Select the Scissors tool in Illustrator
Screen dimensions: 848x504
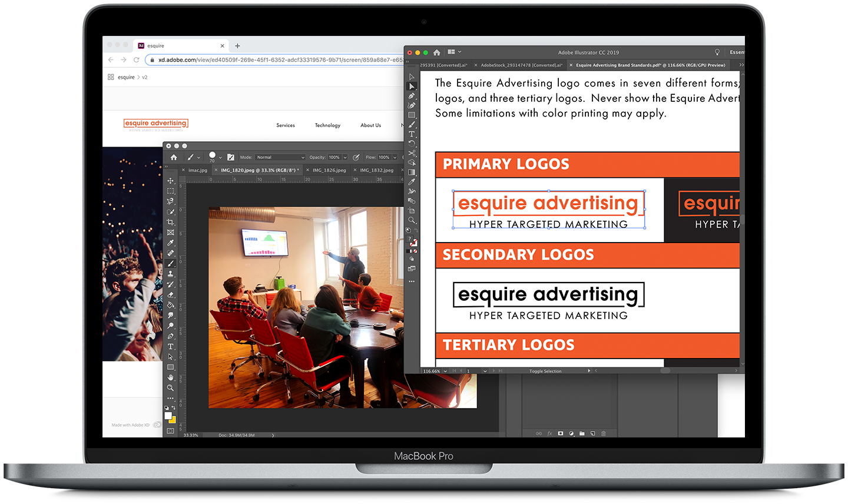coord(412,153)
